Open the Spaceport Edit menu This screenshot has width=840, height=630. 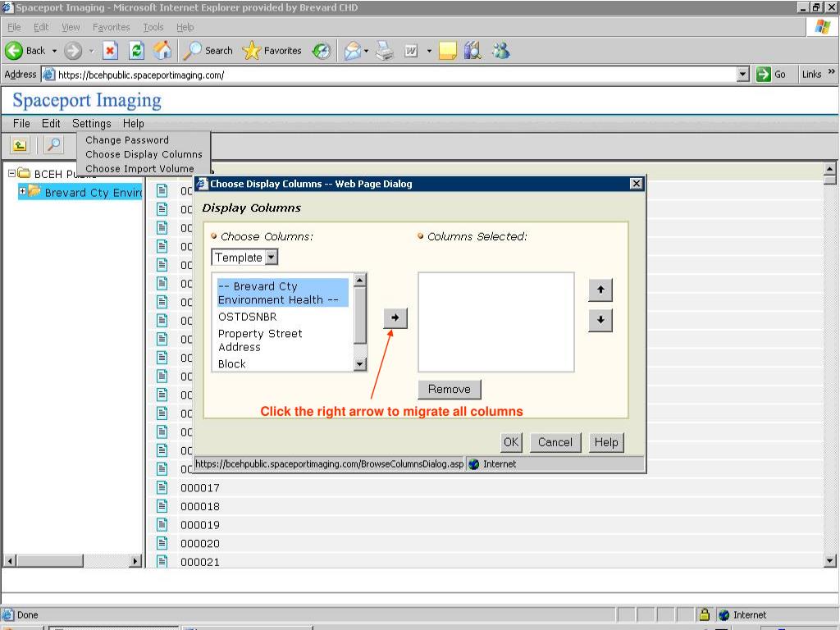pos(51,124)
